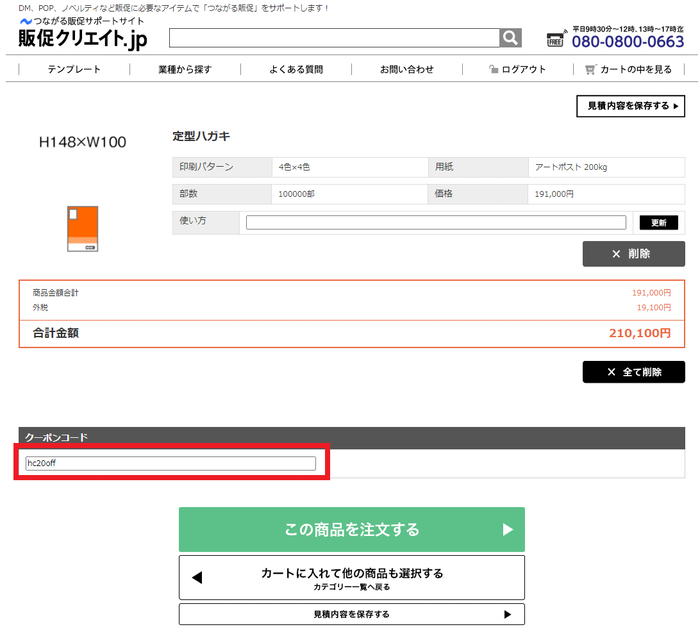
Task: Focus the site search input field
Action: pyautogui.click(x=334, y=38)
